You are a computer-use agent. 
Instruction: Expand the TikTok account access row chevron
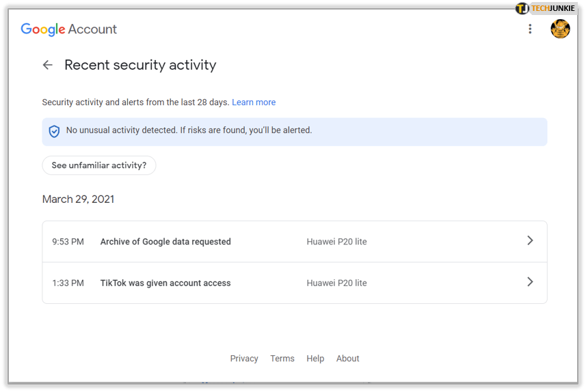pos(530,282)
